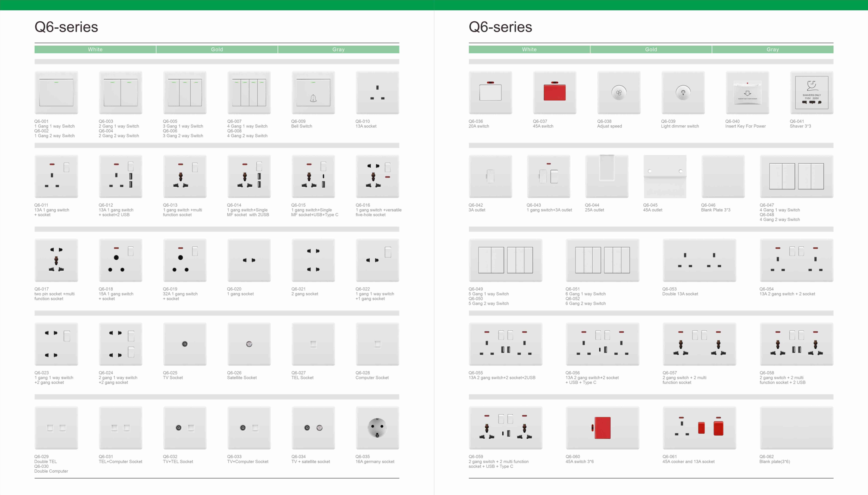Open the Q6-038 fan speed dial image
Screen dimensions: 868x495
(619, 92)
